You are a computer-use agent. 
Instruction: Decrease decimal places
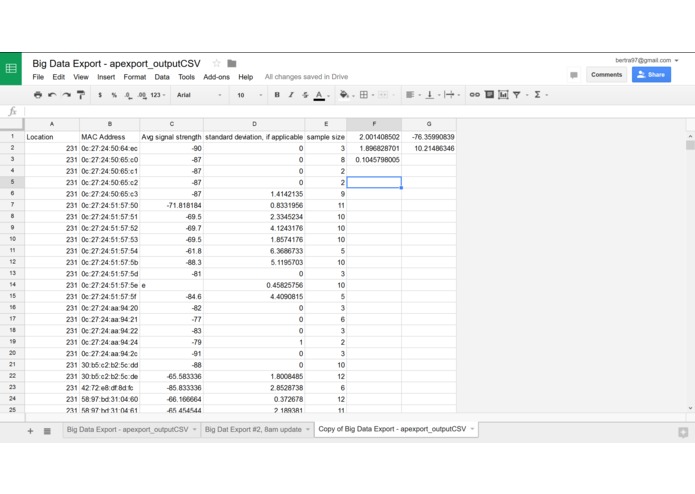click(x=128, y=95)
